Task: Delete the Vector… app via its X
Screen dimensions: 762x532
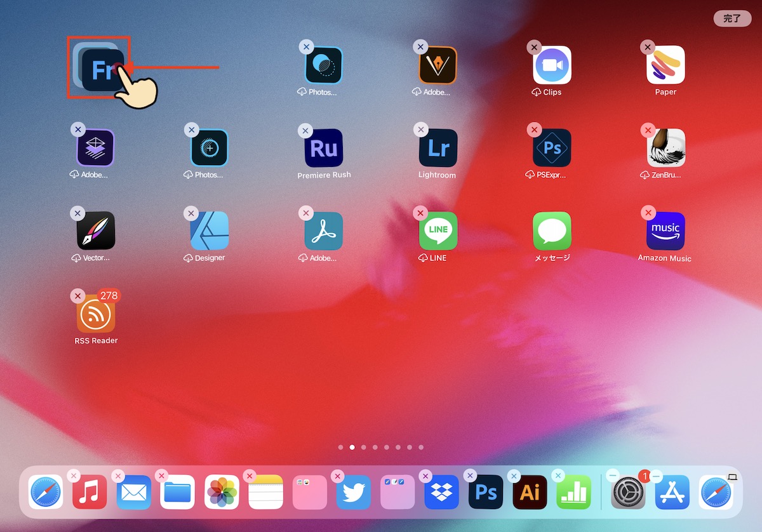Action: (77, 213)
